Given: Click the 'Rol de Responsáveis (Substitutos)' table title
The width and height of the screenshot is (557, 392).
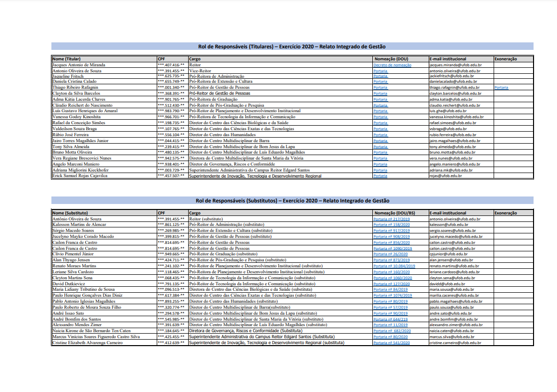Looking at the screenshot, I should [292, 200].
